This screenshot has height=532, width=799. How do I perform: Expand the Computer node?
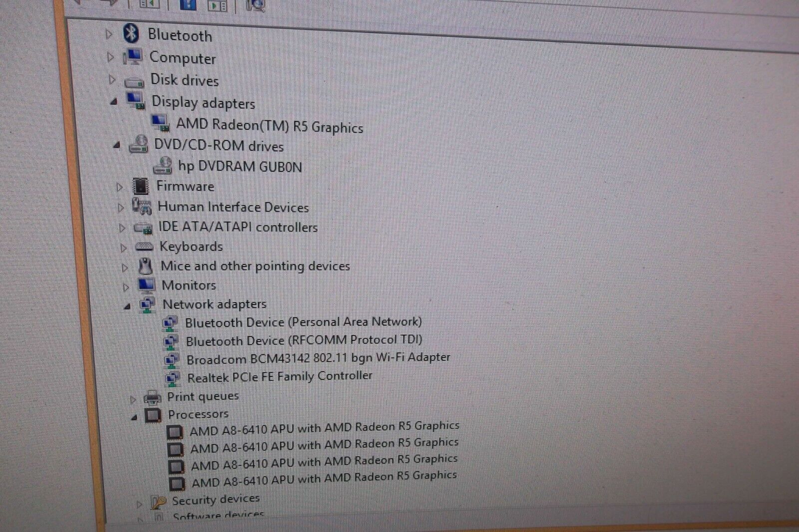click(110, 57)
